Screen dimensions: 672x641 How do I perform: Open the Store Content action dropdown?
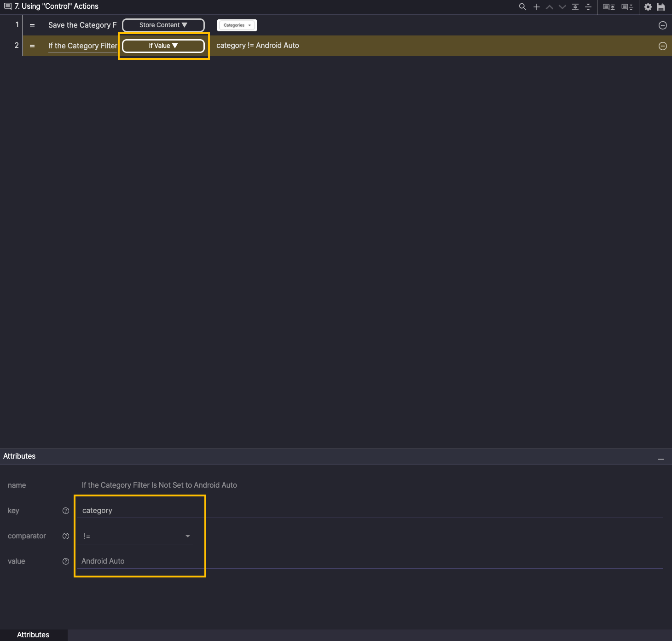[163, 25]
